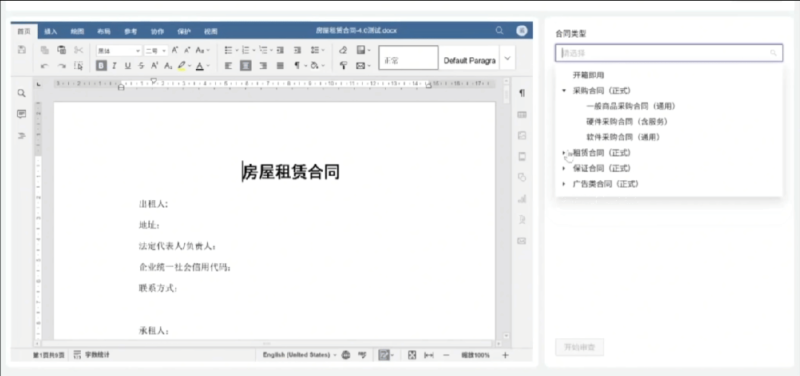Toggle italic formatting
Viewport: 800px width, 376px height.
pos(114,66)
